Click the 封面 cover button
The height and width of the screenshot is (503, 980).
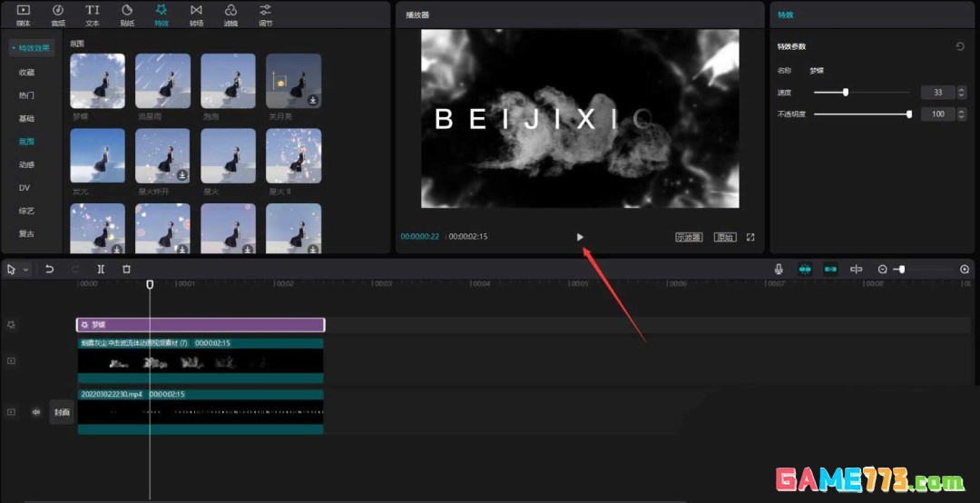[x=62, y=412]
